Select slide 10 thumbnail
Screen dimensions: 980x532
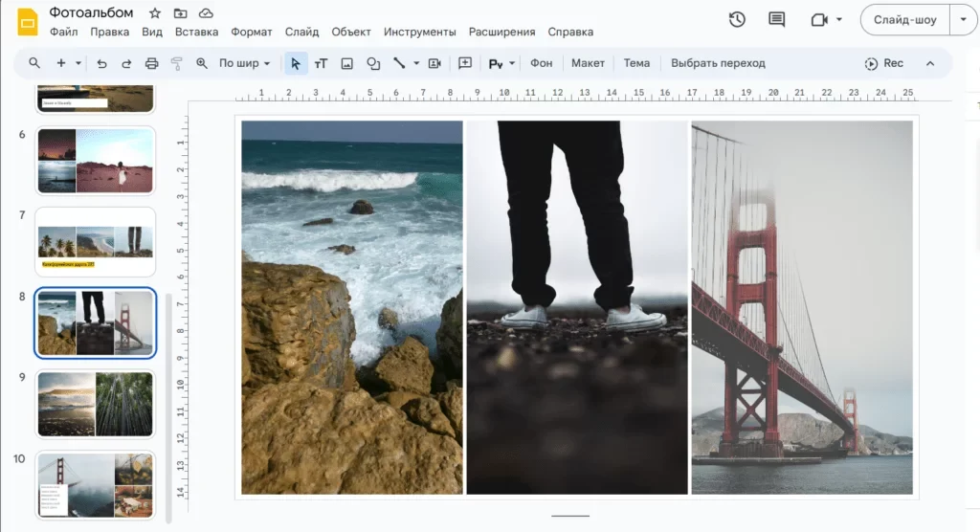coord(95,485)
